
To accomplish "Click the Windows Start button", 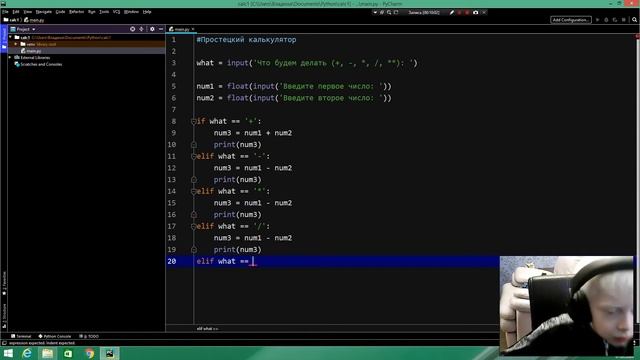I will (x=8, y=353).
